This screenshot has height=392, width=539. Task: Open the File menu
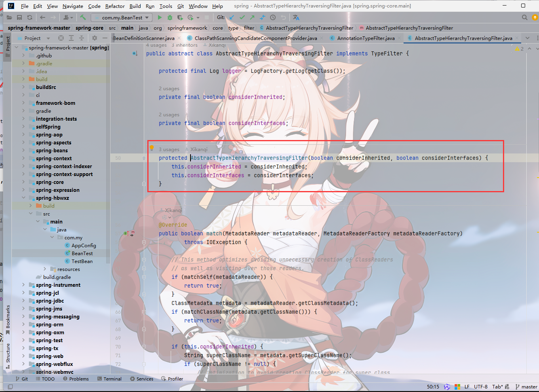coord(25,6)
